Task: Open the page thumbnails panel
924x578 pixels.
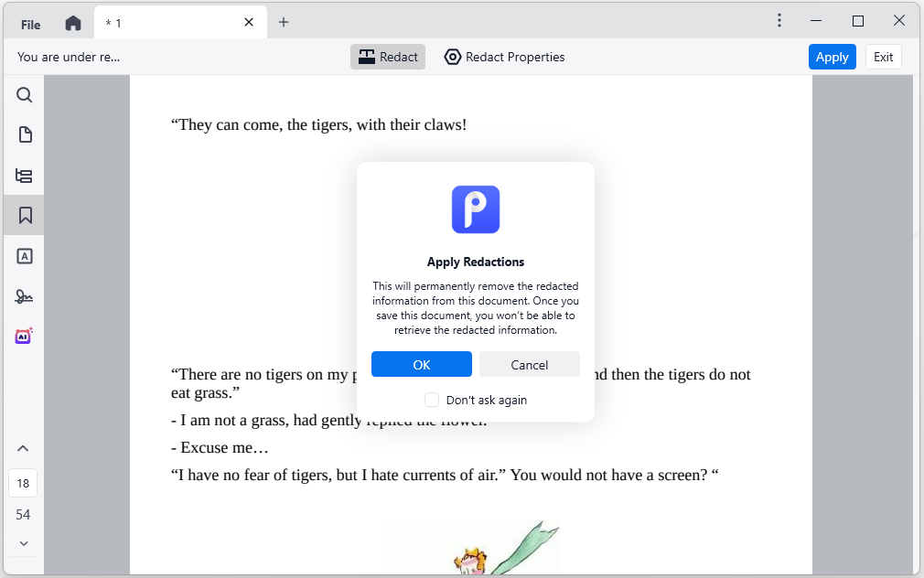Action: 24,135
